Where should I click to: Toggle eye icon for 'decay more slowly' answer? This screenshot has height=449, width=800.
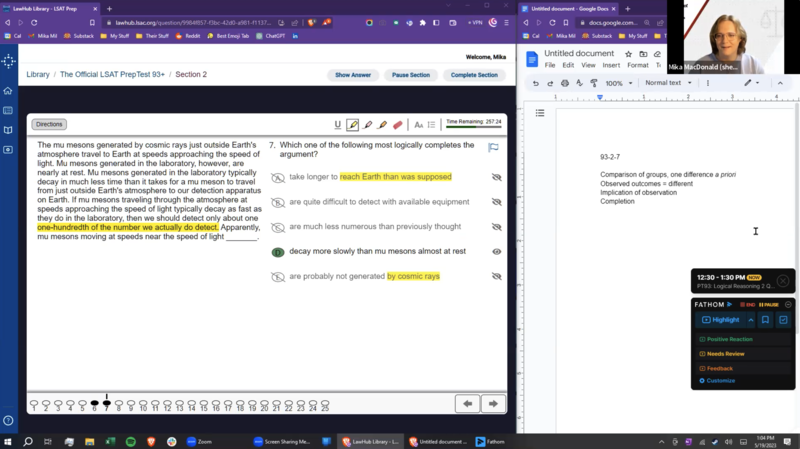coord(496,252)
